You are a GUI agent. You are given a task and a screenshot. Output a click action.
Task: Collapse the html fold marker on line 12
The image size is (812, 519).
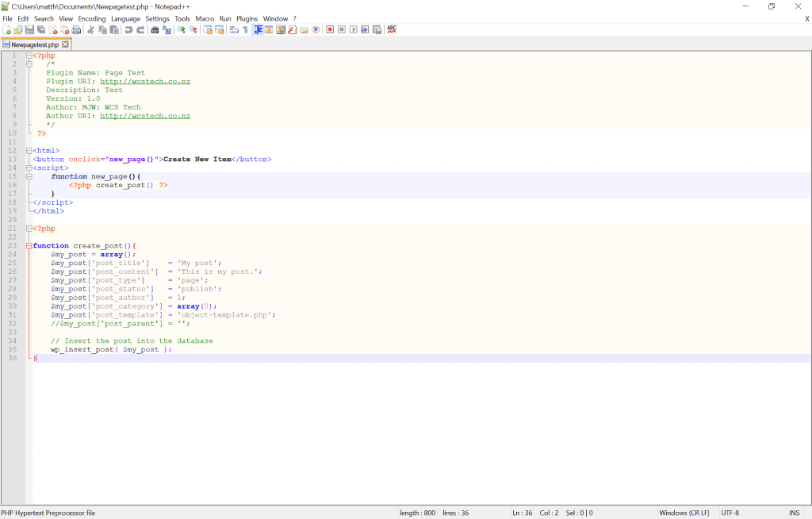(29, 151)
